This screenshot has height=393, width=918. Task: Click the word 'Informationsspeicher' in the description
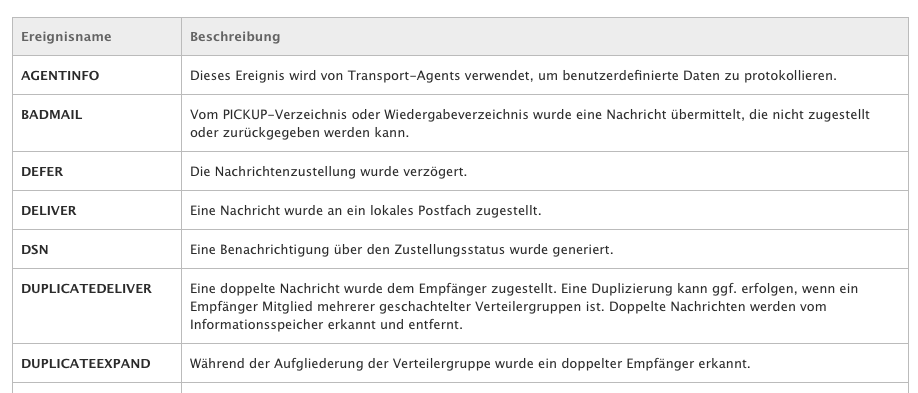coord(254,324)
